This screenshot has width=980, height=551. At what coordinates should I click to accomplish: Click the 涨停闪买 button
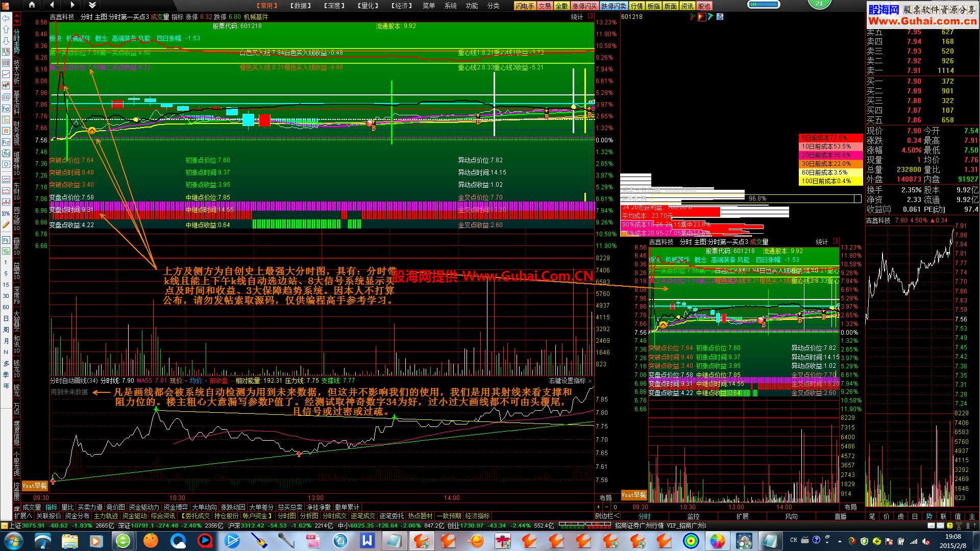coord(584,6)
